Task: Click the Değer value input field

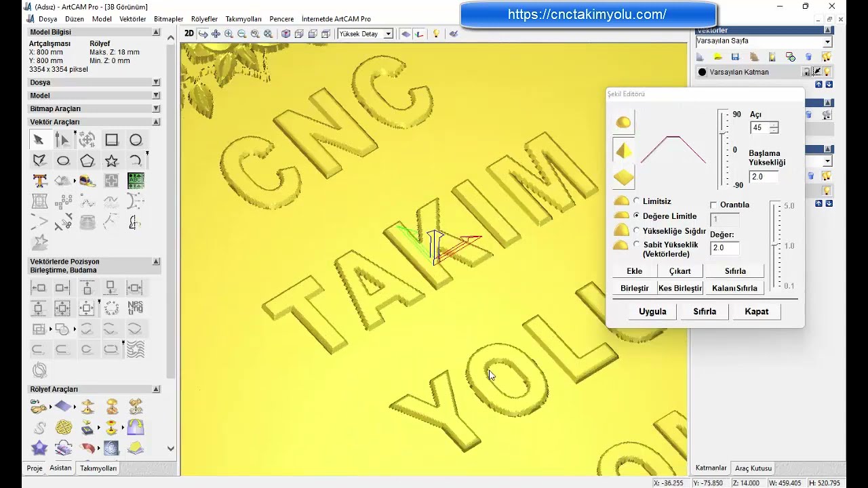Action: point(724,248)
